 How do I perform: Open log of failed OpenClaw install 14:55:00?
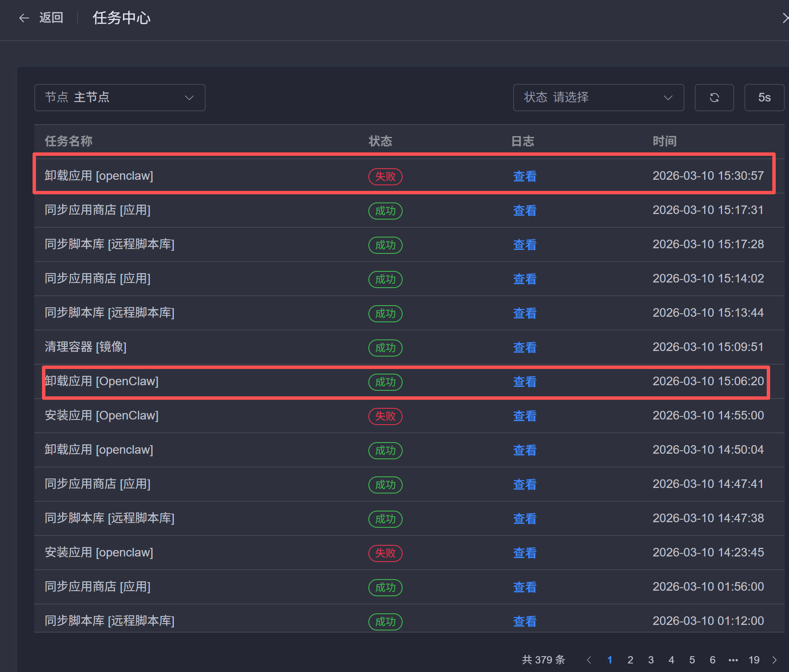point(525,416)
